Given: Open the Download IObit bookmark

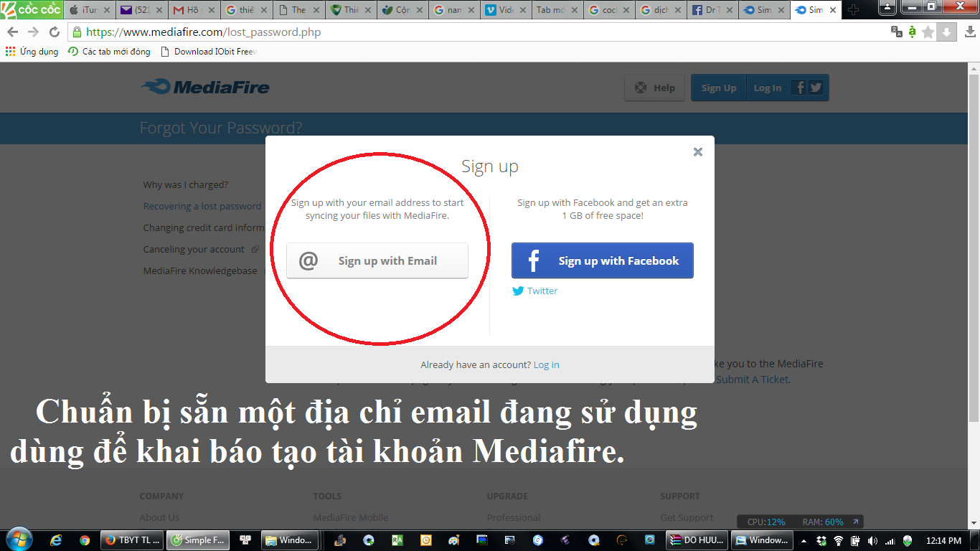Looking at the screenshot, I should click(209, 52).
